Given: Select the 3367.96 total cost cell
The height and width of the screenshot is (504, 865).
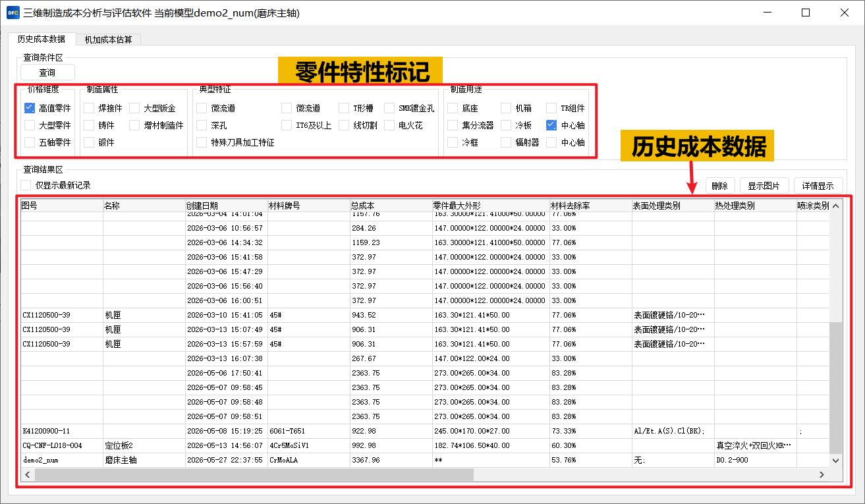Looking at the screenshot, I should pos(391,460).
